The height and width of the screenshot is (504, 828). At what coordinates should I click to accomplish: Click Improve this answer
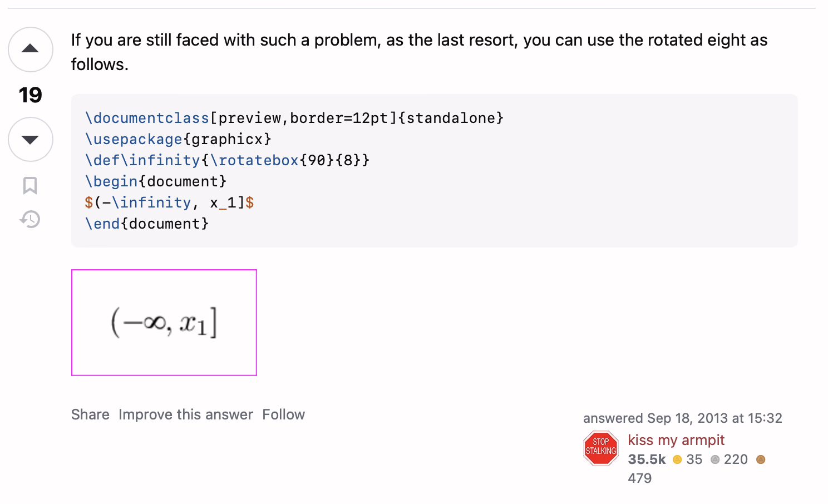186,414
